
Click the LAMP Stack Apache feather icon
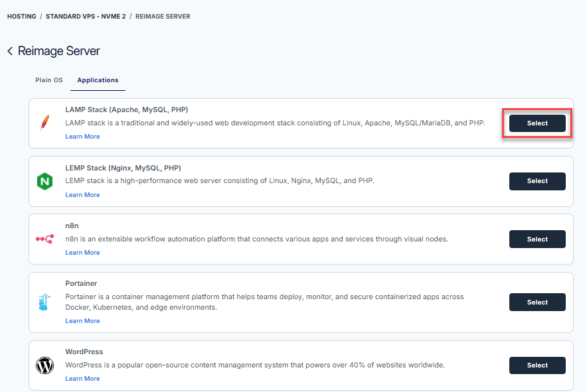[44, 123]
